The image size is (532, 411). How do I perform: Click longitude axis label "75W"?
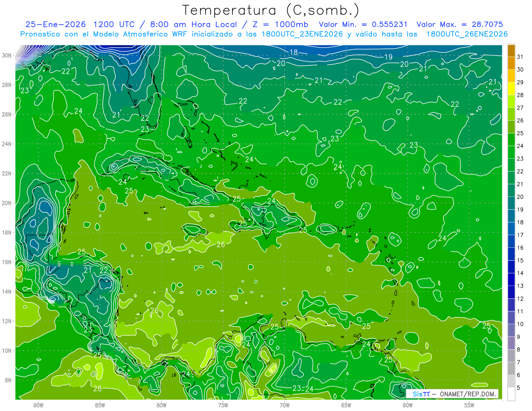point(223,405)
